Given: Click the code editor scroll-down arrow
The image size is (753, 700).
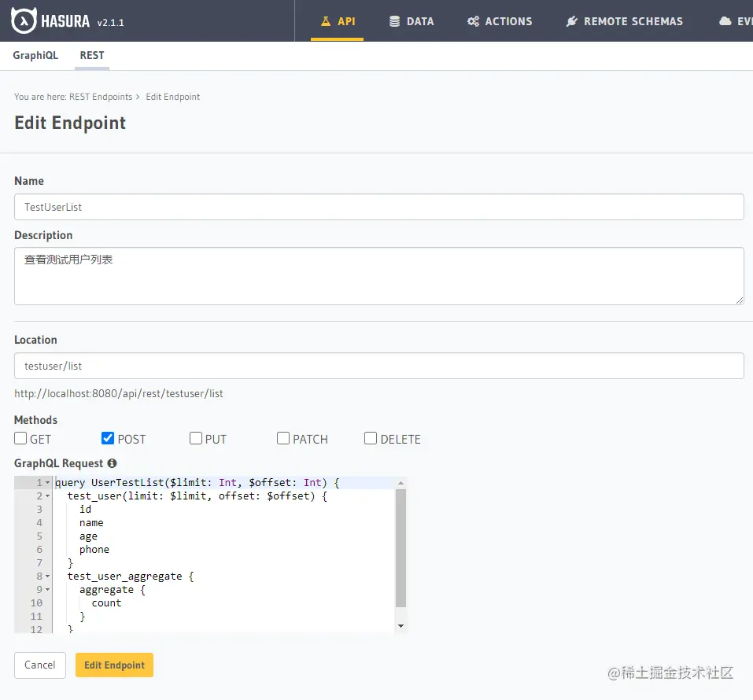Looking at the screenshot, I should (x=400, y=626).
